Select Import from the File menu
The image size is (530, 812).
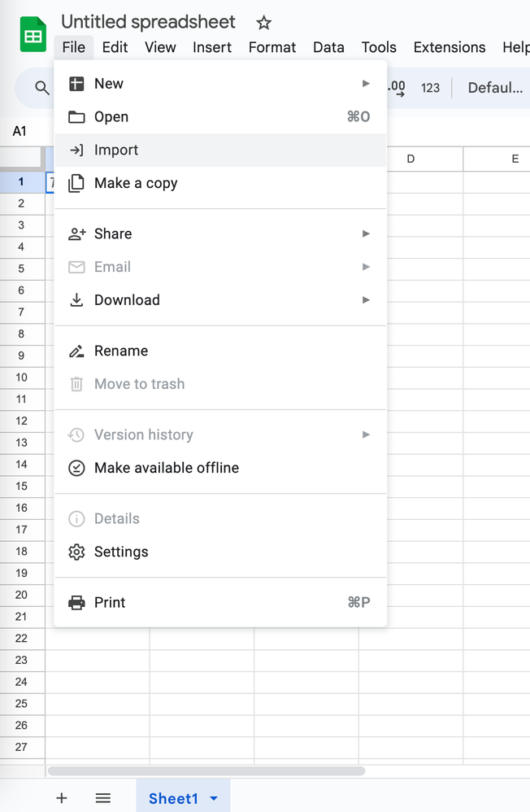[x=114, y=150]
